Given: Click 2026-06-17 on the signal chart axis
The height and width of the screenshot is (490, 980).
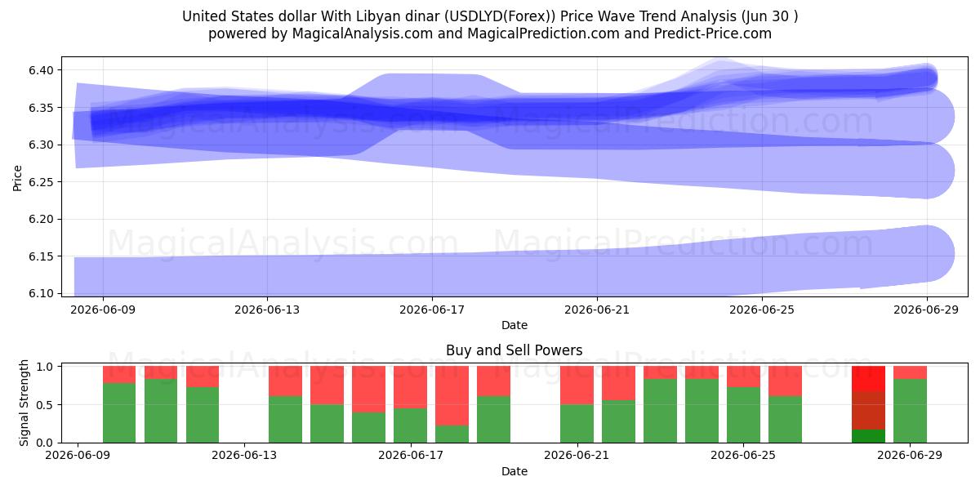Looking at the screenshot, I should coord(411,456).
